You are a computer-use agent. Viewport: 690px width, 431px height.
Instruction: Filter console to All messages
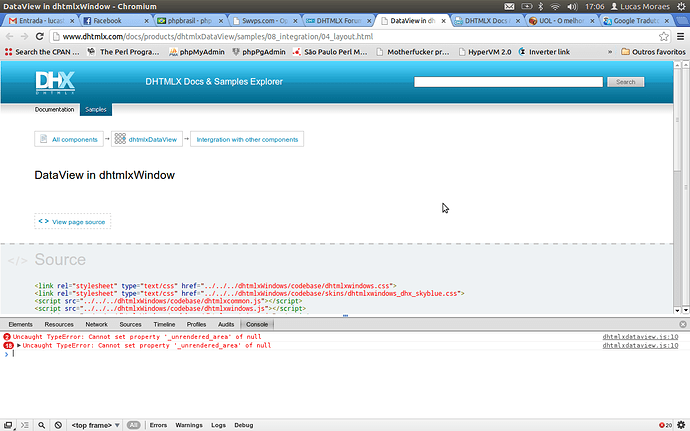pyautogui.click(x=133, y=425)
